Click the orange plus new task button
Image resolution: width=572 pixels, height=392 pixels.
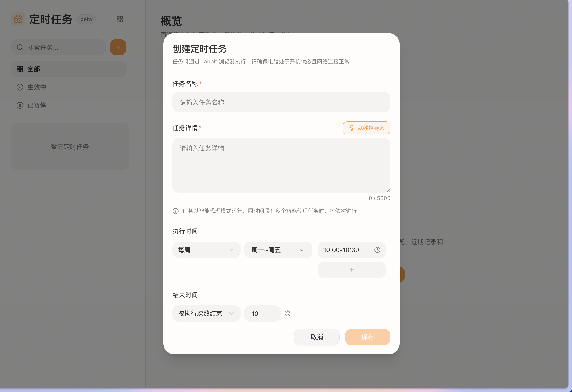[x=118, y=47]
